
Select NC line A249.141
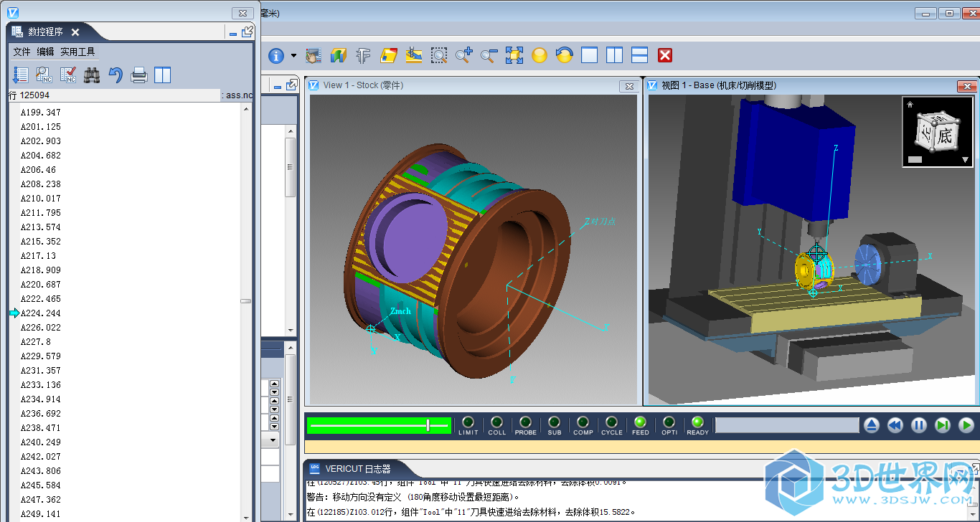(x=41, y=514)
